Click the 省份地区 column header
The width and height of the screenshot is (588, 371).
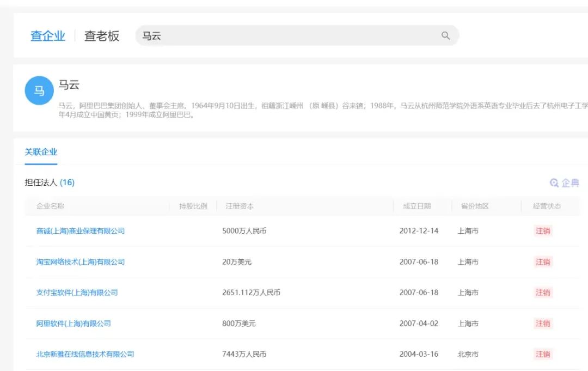coord(475,206)
